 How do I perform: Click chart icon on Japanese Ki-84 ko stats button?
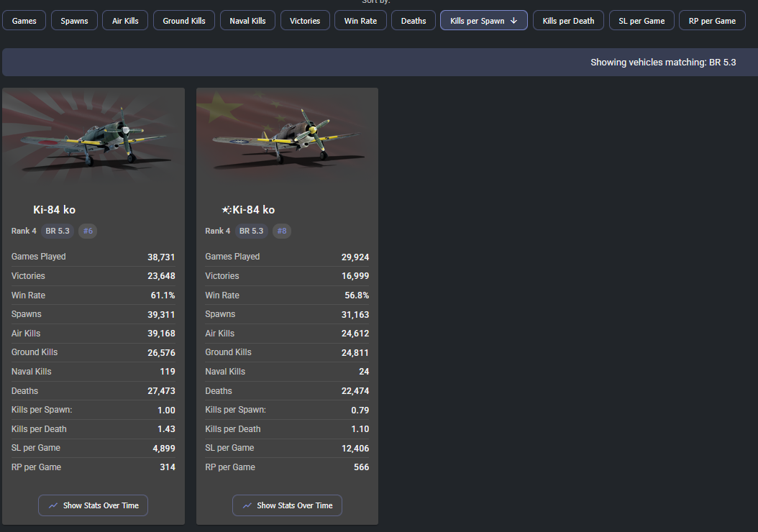click(53, 505)
